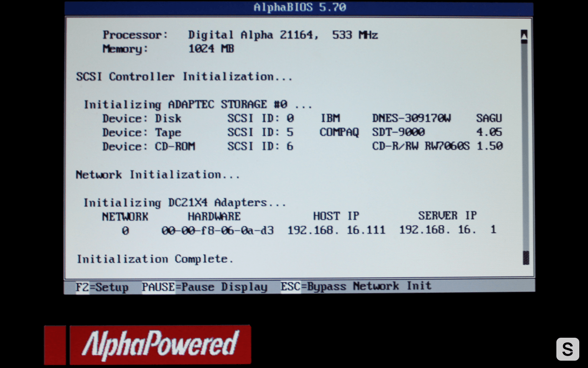The image size is (588, 368).
Task: Click the red square beside AlphaPowered logo
Action: tap(55, 345)
